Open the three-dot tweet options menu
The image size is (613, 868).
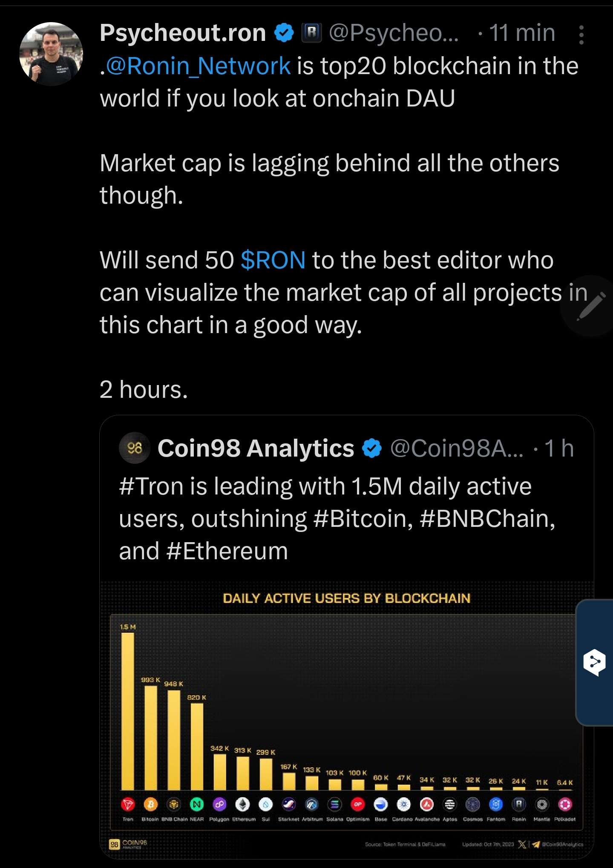coord(581,34)
